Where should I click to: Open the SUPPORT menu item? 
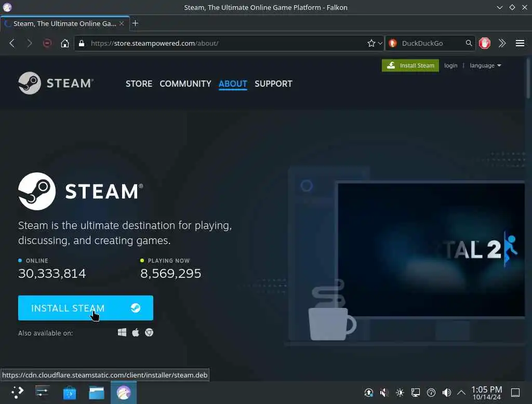(273, 84)
